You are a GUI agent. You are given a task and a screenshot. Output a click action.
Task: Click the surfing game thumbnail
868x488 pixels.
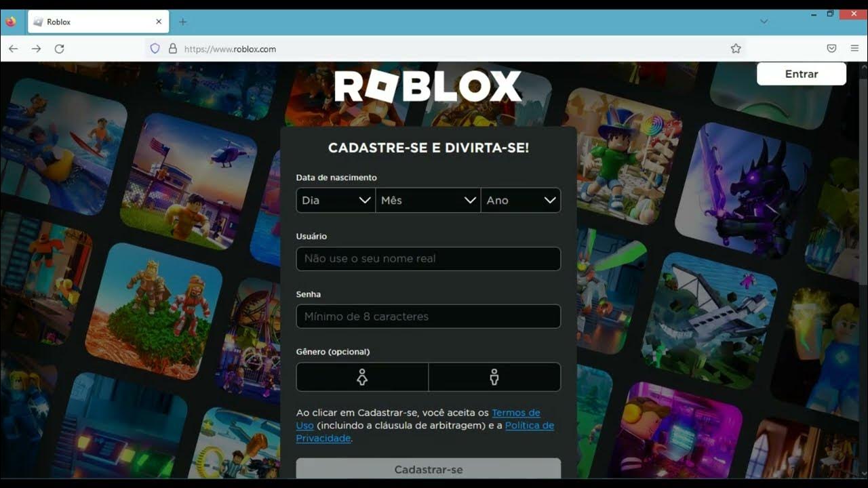(x=63, y=146)
